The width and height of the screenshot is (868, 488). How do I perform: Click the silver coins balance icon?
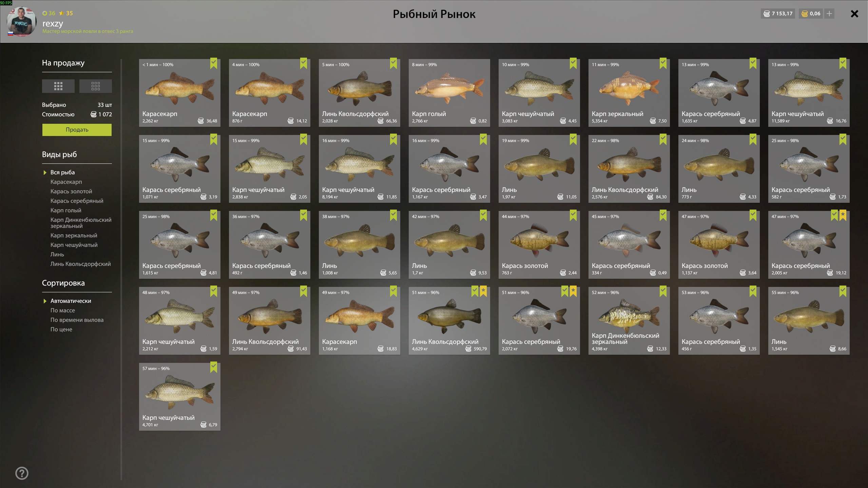pyautogui.click(x=767, y=14)
